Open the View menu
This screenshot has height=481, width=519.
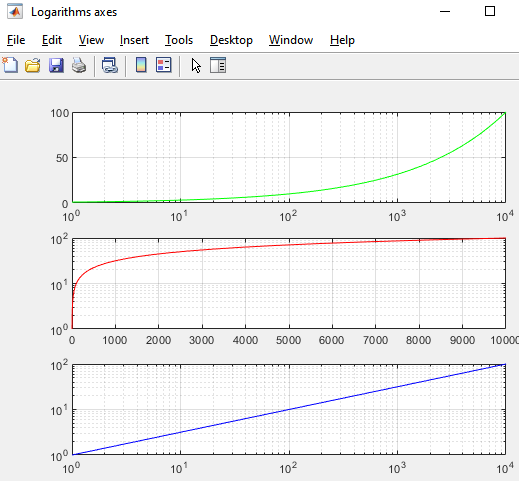[91, 40]
